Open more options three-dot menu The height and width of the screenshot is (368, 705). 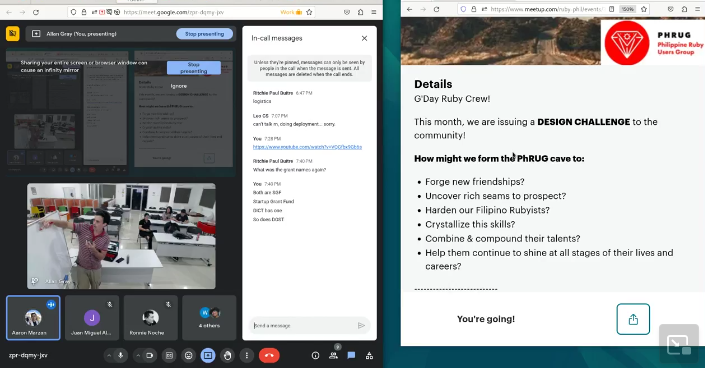coord(247,355)
